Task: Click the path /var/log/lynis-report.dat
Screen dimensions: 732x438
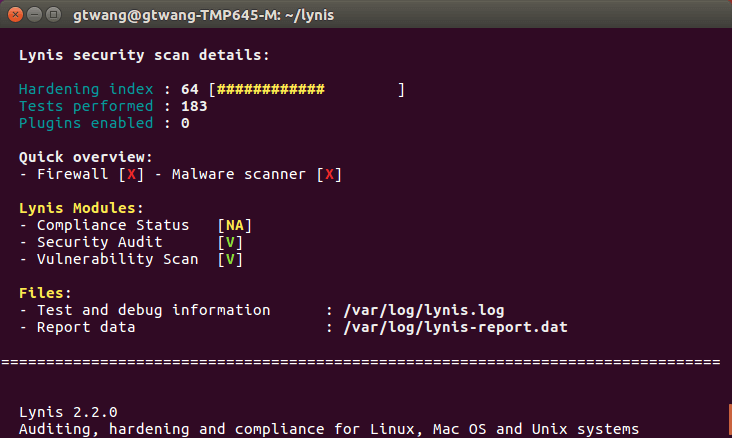Action: click(x=455, y=327)
